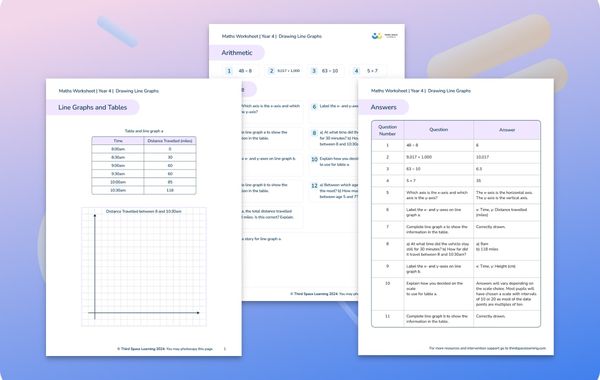Select the 'Answers' section heading

pyautogui.click(x=383, y=107)
